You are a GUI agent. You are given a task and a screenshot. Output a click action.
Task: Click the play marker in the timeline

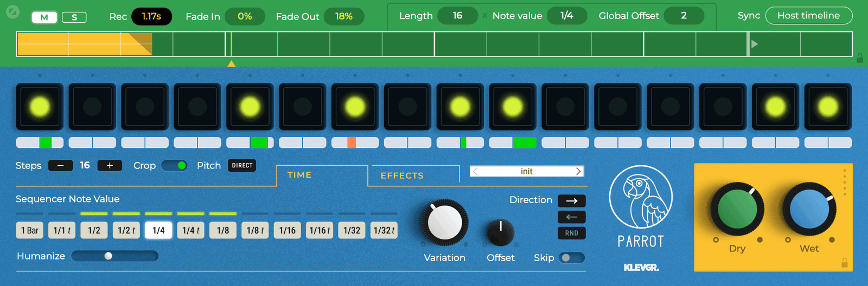(754, 44)
